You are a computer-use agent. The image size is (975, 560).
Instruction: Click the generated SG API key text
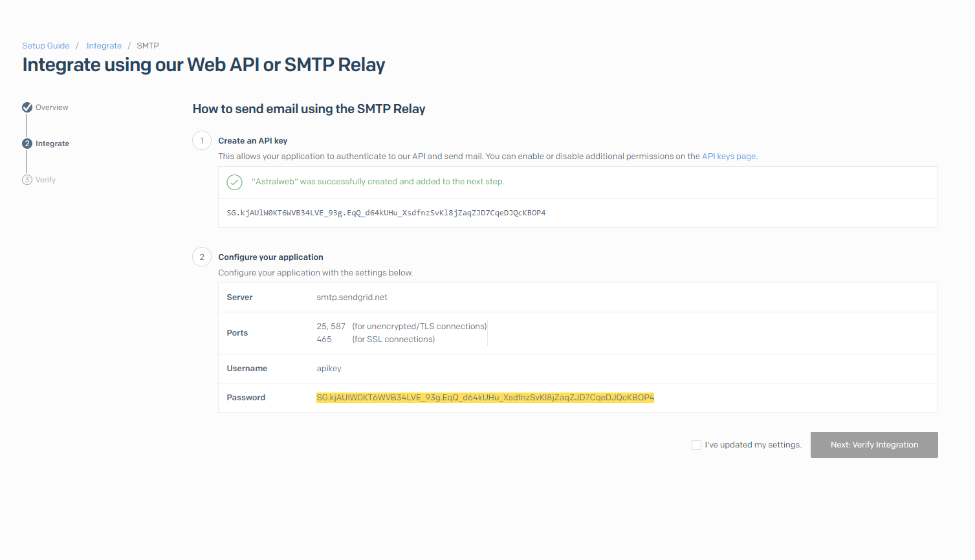(x=386, y=212)
